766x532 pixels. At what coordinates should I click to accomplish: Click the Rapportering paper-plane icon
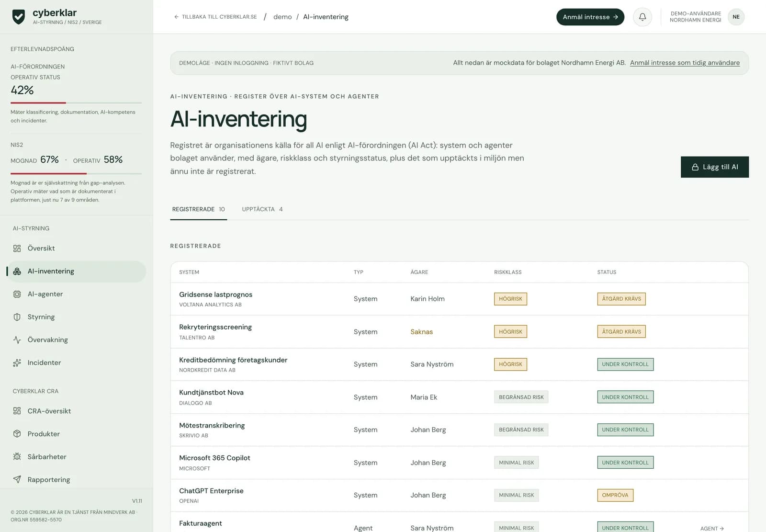point(17,479)
